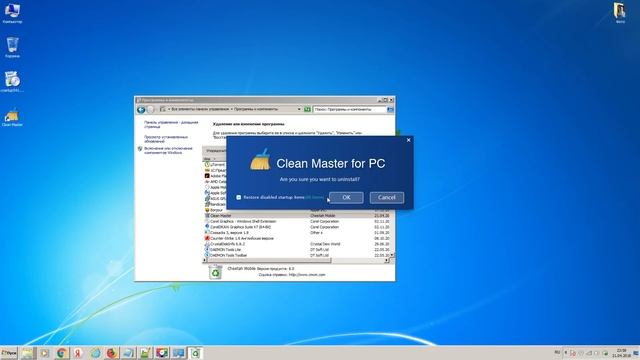Select the DAEMON Tools Toolbar row
This screenshot has height=360, width=640.
(x=297, y=255)
